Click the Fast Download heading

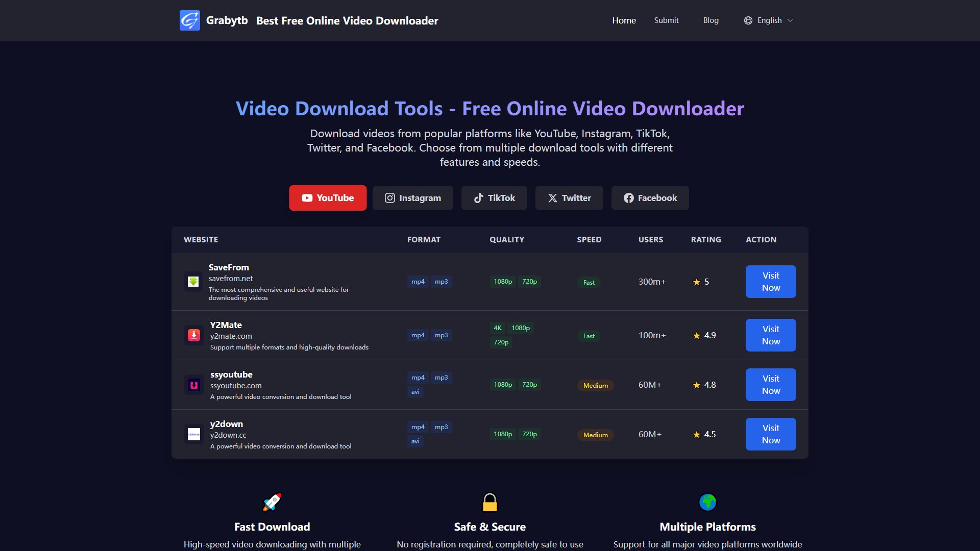[x=272, y=527]
